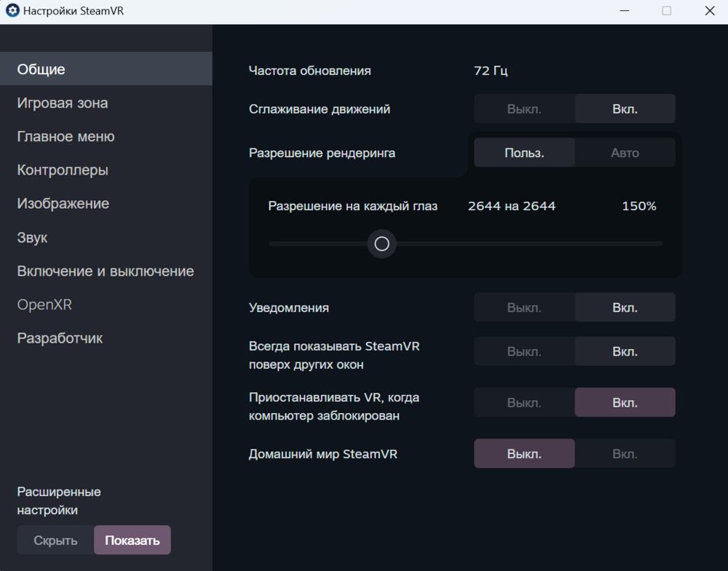Open the Звук settings tab

pos(32,238)
